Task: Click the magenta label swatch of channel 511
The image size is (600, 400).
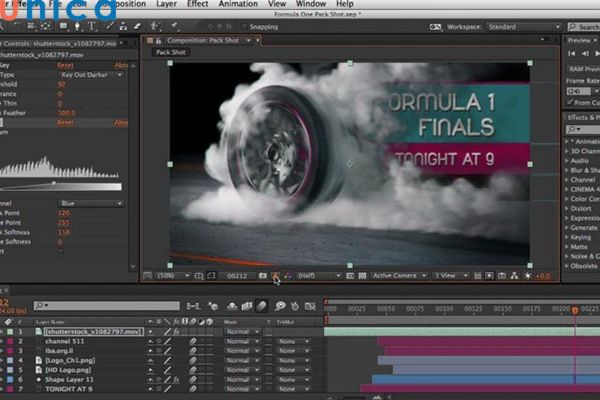Action: [x=10, y=341]
